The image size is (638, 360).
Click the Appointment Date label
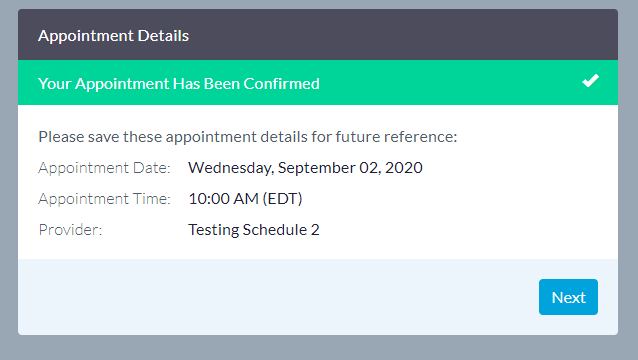tap(104, 168)
